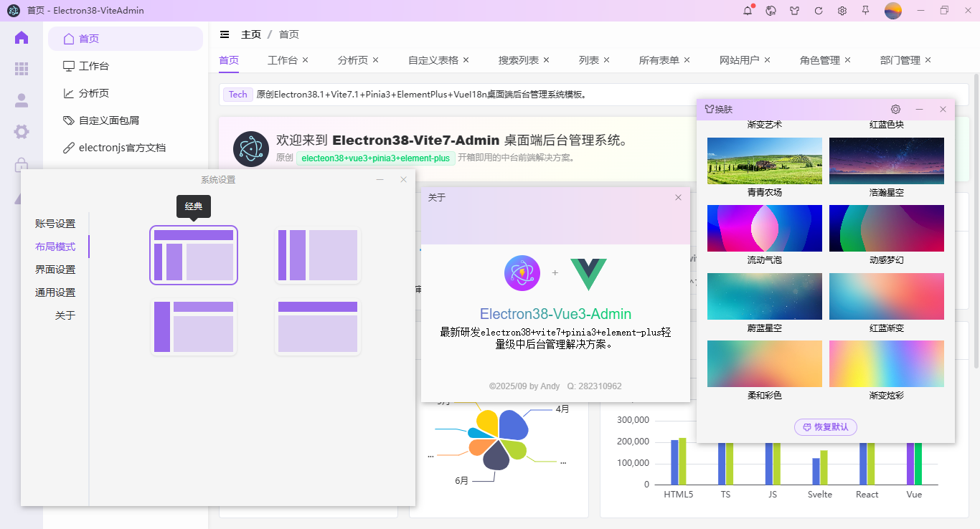Image resolution: width=980 pixels, height=529 pixels.
Task: Switch to the 通用设置 settings section
Action: tap(57, 292)
